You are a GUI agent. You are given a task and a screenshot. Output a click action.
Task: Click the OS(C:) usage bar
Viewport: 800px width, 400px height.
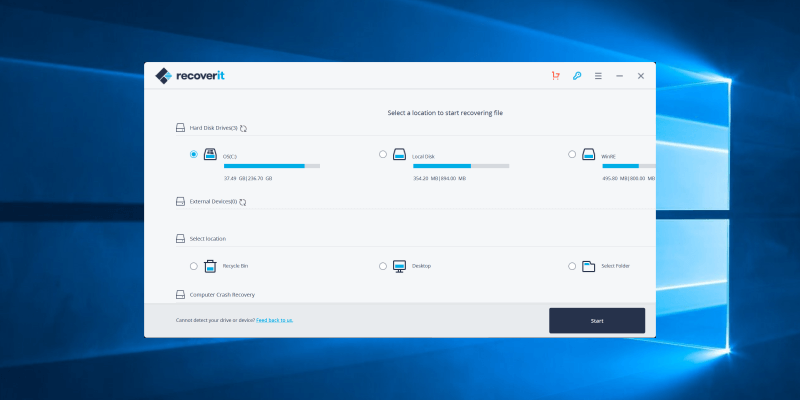pos(272,166)
